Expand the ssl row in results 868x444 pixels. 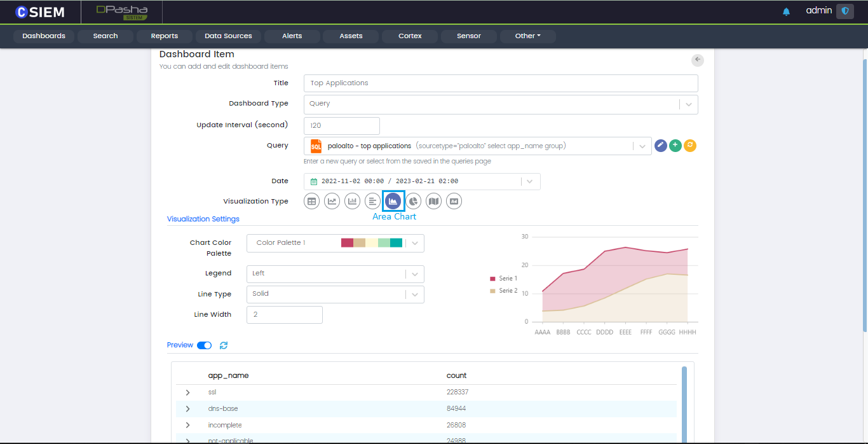[x=187, y=392]
